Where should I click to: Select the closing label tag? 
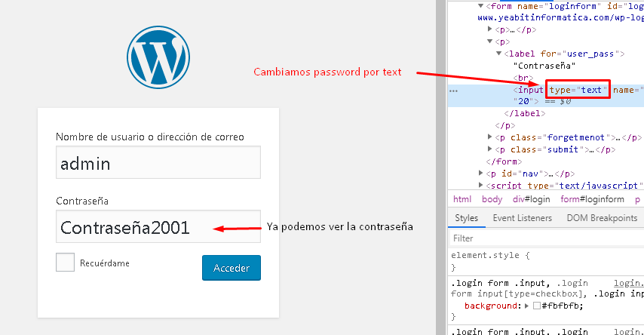pyautogui.click(x=525, y=113)
